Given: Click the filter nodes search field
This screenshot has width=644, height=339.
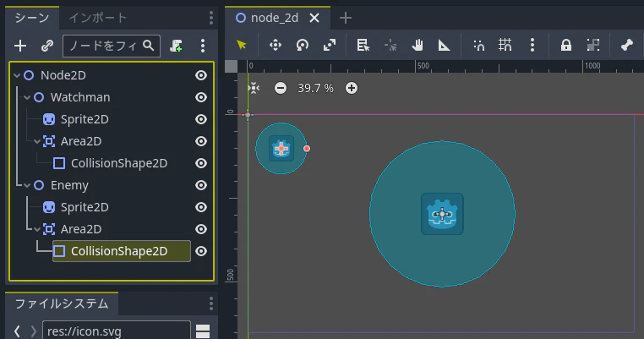Looking at the screenshot, I should [112, 46].
